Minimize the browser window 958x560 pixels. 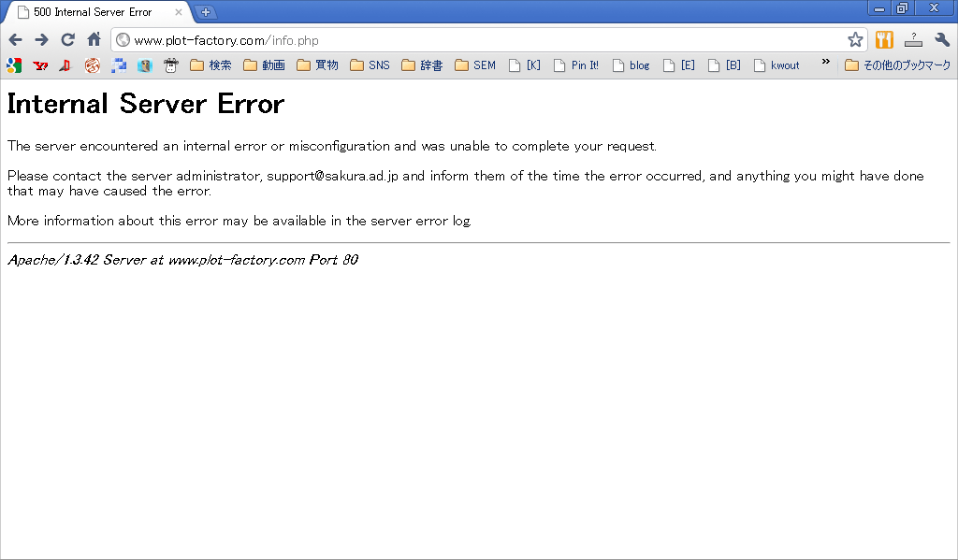[x=879, y=8]
